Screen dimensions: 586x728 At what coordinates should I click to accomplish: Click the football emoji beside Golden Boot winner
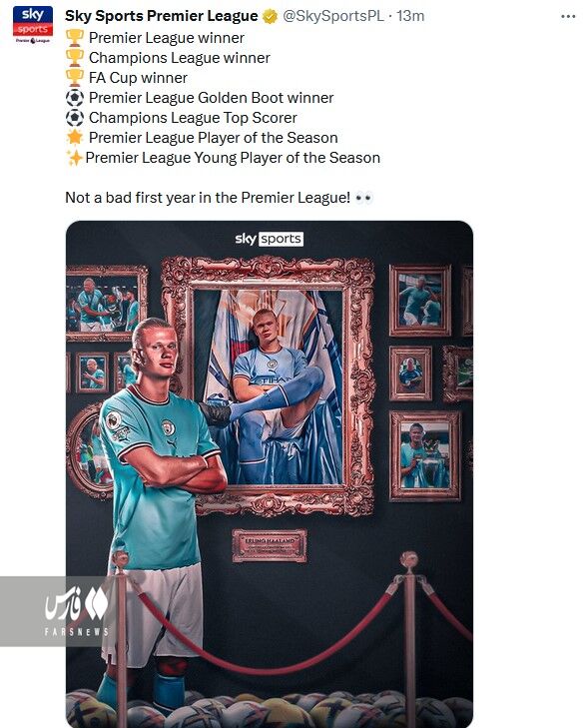[x=74, y=98]
